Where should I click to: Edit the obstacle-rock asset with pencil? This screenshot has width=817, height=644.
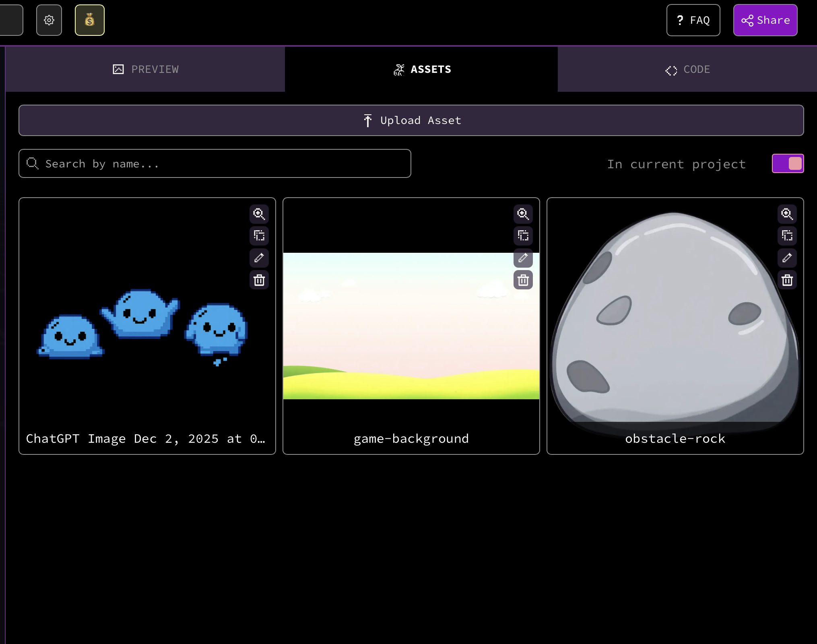787,258
